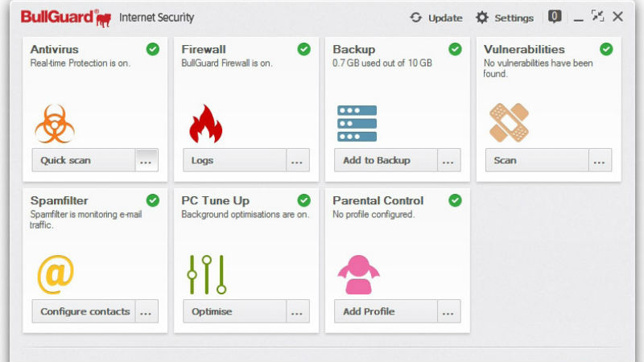Viewport: 644px width, 362px height.
Task: Select the Backup panel title
Action: point(353,49)
